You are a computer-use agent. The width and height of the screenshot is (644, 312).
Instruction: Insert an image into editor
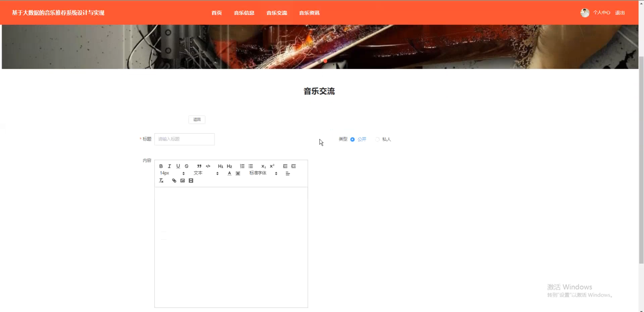[x=182, y=181]
